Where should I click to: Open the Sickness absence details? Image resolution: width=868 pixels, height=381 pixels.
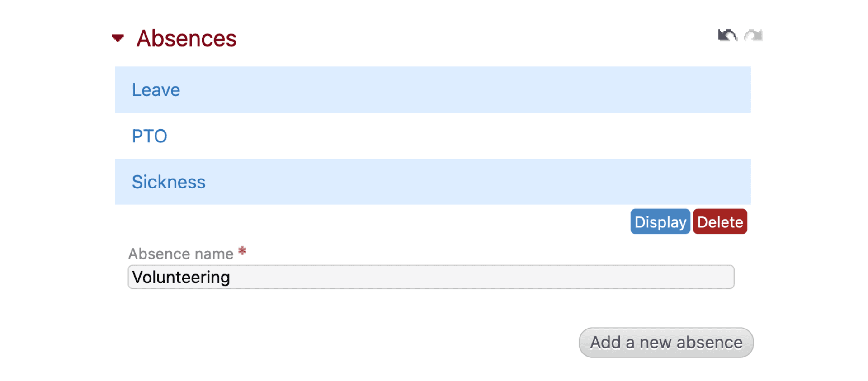coord(169,182)
